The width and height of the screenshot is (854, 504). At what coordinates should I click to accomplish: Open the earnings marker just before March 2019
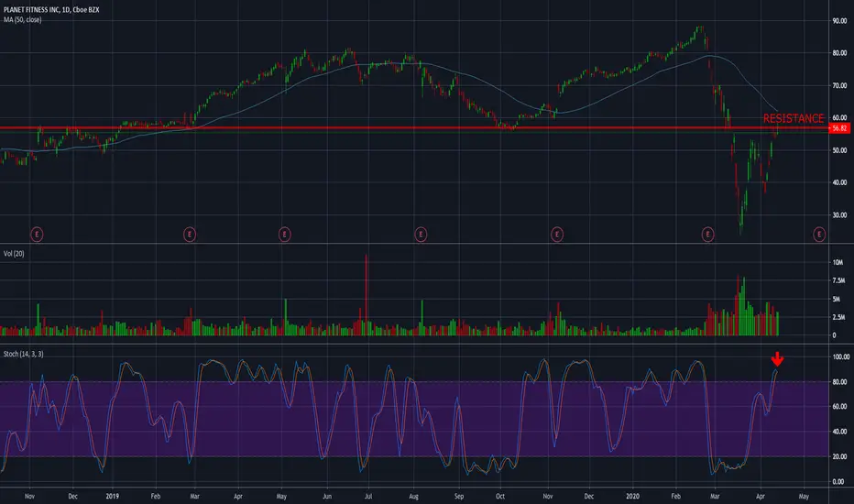pos(190,235)
